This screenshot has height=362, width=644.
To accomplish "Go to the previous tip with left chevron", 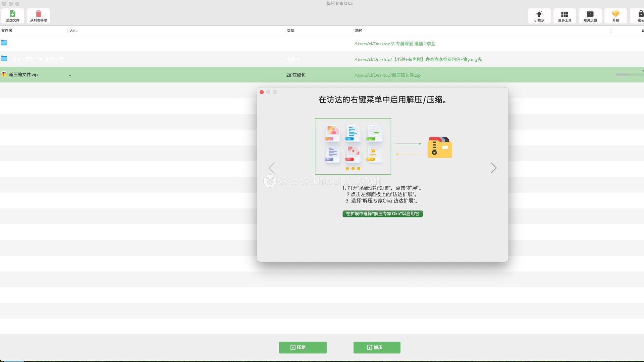I will tap(272, 168).
